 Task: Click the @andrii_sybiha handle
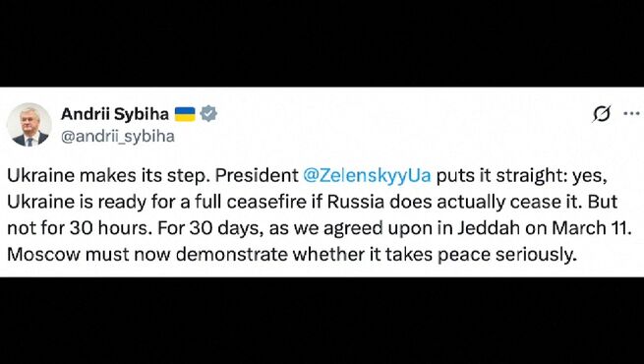point(118,136)
